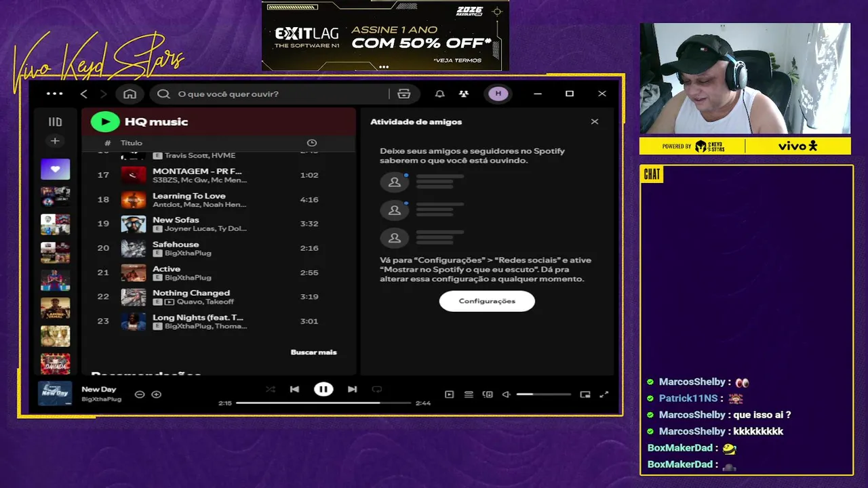Open the Browse icon in search bar

[404, 94]
